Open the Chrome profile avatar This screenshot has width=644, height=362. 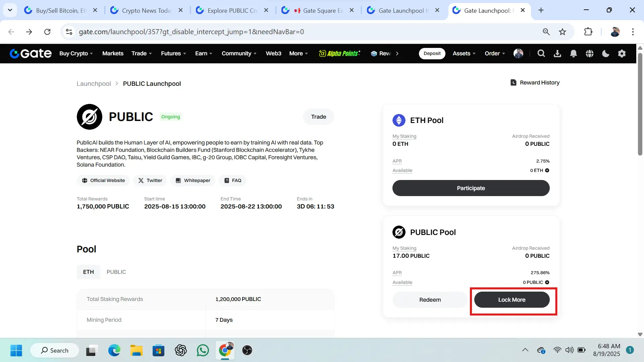click(x=615, y=32)
